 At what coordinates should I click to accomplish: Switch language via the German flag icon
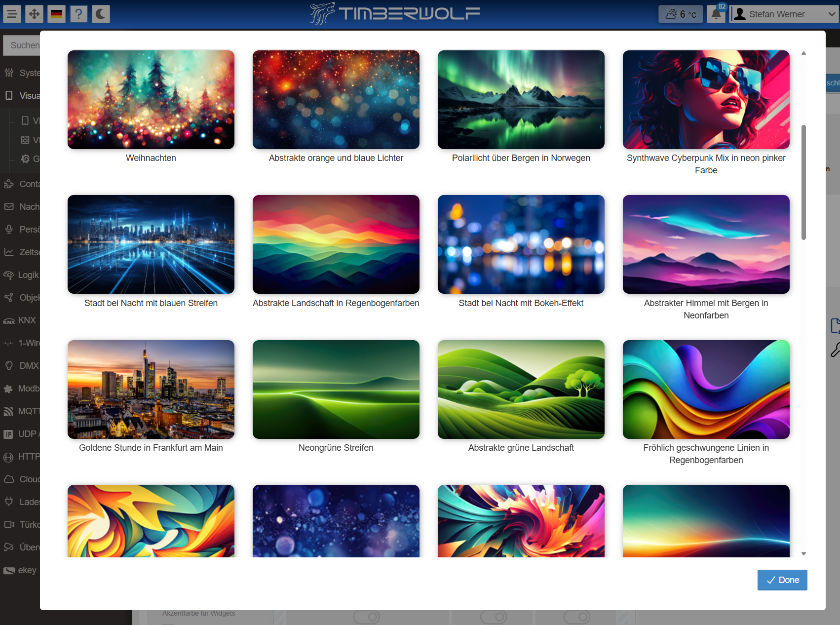[57, 14]
